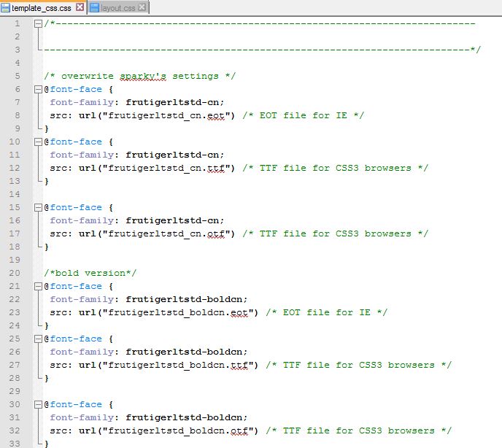Collapse the @font-face fold at line 21
Viewport: 502px width, 448px height.
(x=38, y=286)
